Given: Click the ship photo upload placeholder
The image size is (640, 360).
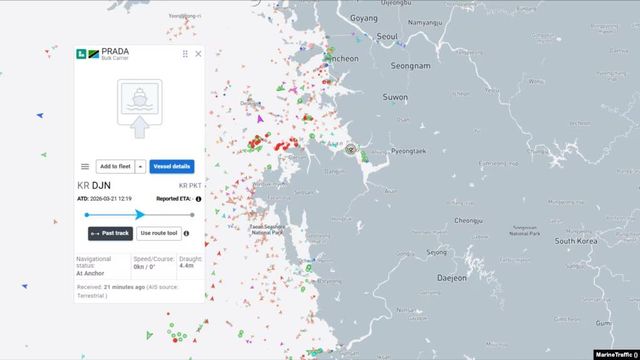Looking at the screenshot, I should pos(140,108).
